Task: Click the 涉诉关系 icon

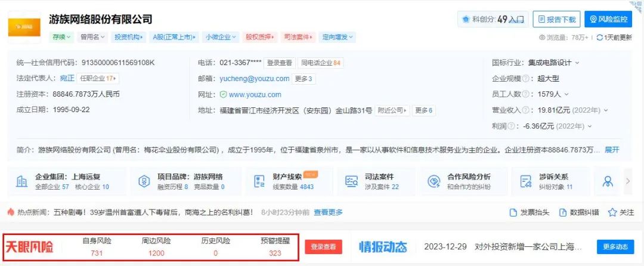Action: pyautogui.click(x=526, y=181)
